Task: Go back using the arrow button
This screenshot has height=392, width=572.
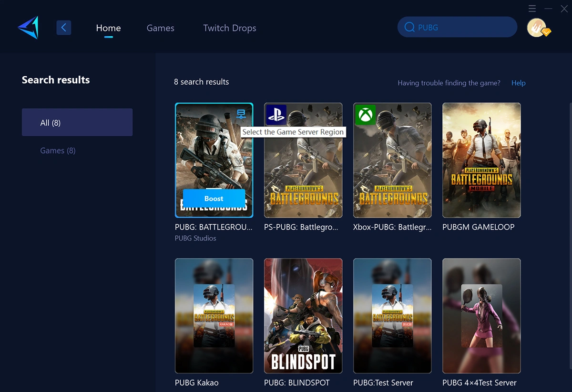Action: pos(64,28)
